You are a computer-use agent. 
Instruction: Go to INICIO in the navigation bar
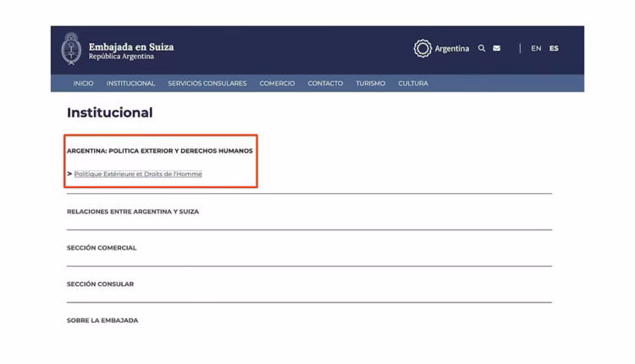83,83
